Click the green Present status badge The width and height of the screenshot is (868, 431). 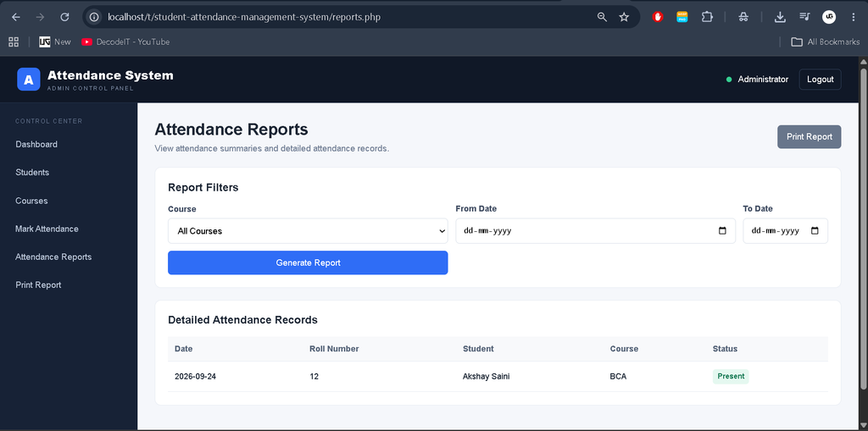tap(731, 376)
